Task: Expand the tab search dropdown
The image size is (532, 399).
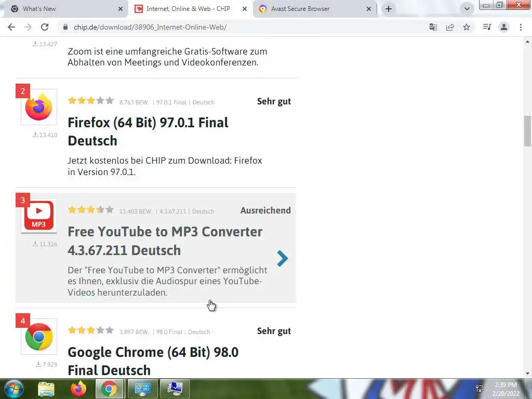Action: [x=467, y=9]
